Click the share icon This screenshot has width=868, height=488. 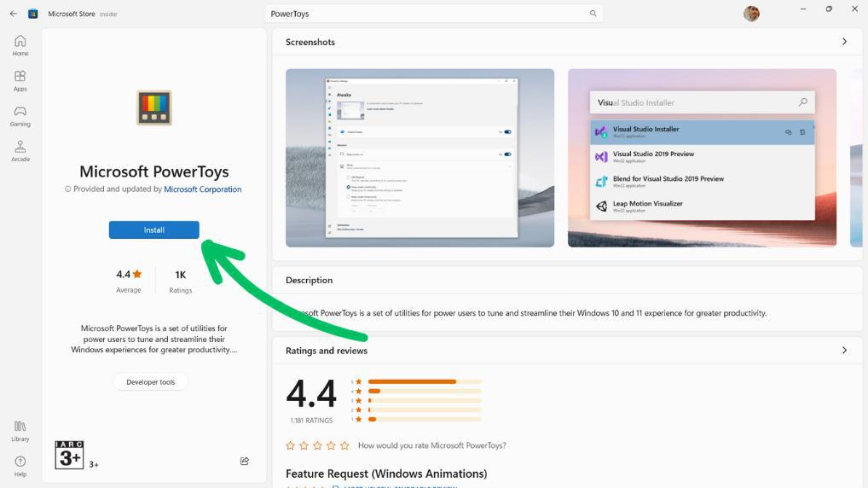(x=245, y=461)
